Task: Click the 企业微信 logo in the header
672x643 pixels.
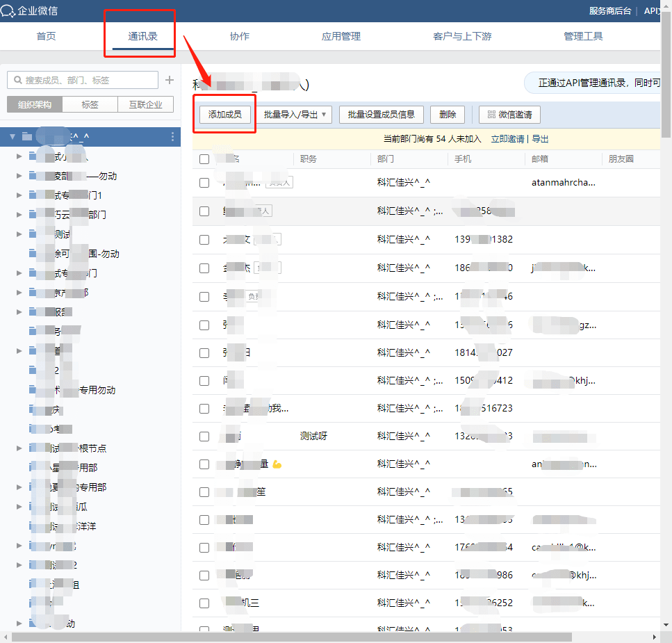Action: pyautogui.click(x=8, y=10)
